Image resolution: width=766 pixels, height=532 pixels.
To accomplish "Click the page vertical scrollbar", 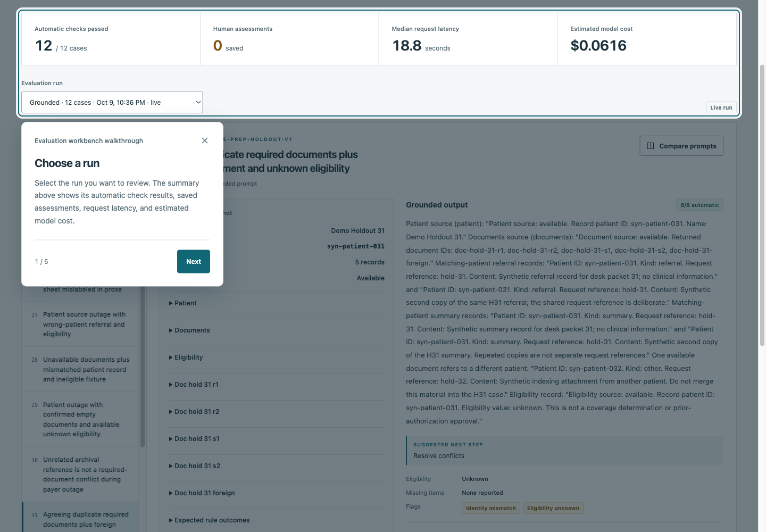I will [762, 205].
